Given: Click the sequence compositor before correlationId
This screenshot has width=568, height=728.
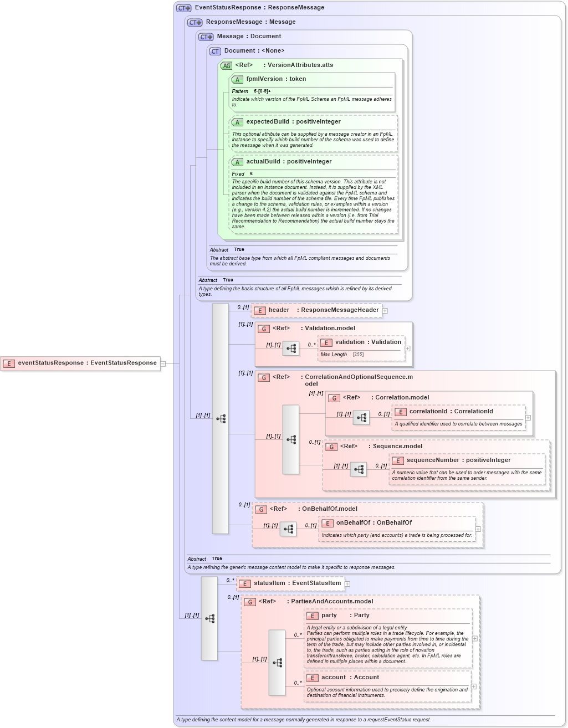Looking at the screenshot, I should pos(361,418).
